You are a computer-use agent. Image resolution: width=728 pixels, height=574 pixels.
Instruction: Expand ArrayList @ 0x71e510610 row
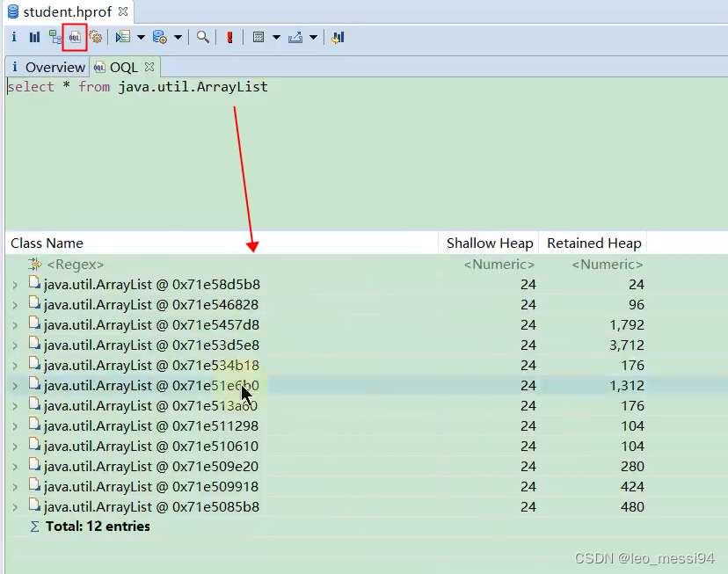15,447
